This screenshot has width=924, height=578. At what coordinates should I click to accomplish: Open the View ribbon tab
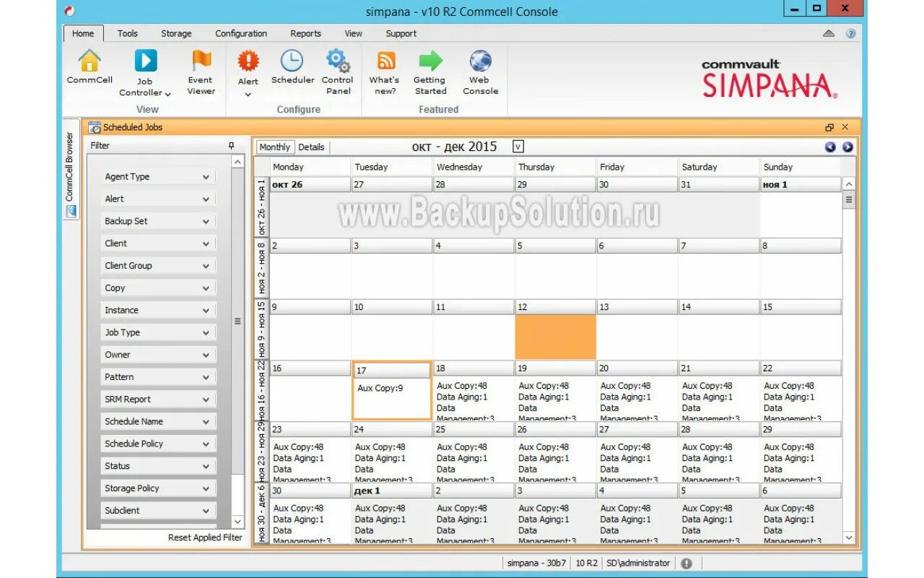[x=354, y=33]
